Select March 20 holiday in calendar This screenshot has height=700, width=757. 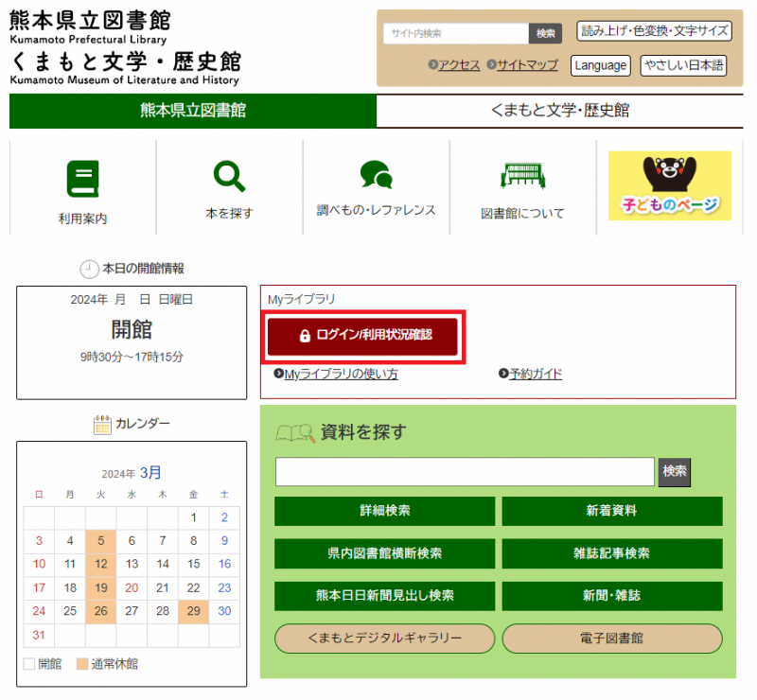click(132, 587)
